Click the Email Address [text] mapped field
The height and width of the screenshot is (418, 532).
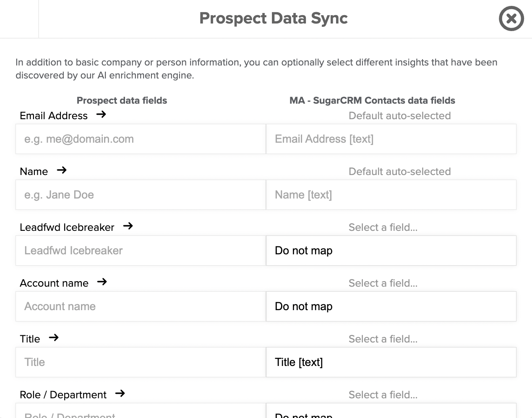click(391, 139)
